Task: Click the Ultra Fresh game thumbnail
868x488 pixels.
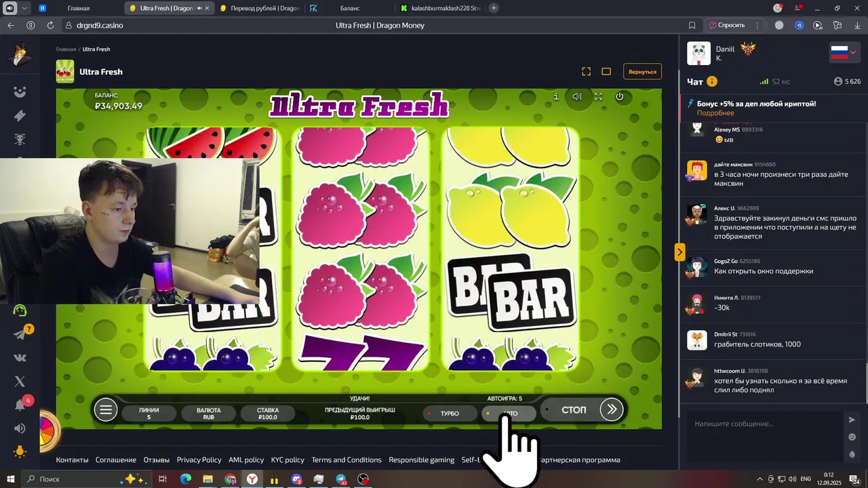Action: pos(65,71)
